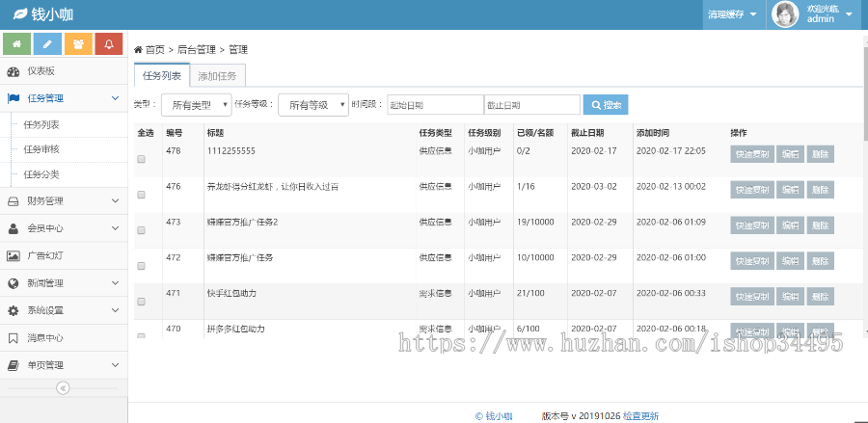Check the box for task 472
Image resolution: width=868 pixels, height=423 pixels.
tap(141, 266)
